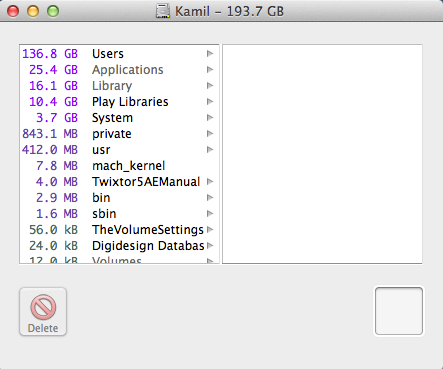Select the System row

tap(119, 118)
